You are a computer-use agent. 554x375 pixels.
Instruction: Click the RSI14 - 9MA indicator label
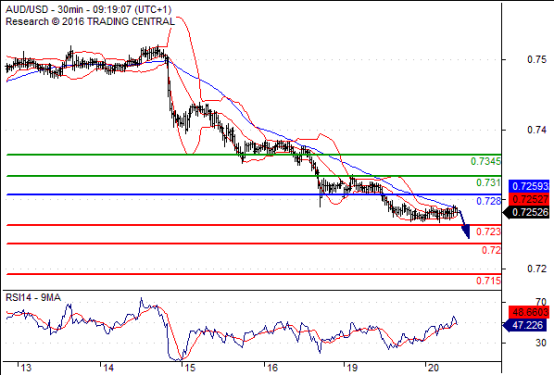(x=33, y=298)
